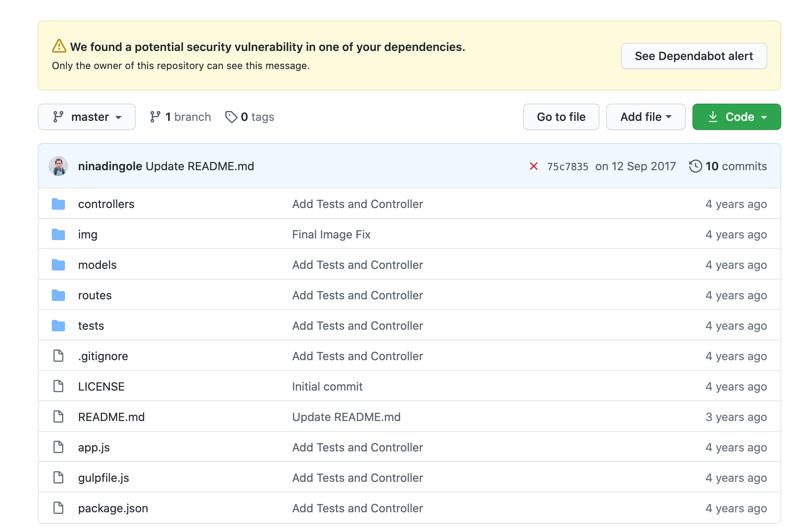Viewport: 801px width, 532px height.
Task: Click the Initial commit message link
Action: (x=327, y=386)
